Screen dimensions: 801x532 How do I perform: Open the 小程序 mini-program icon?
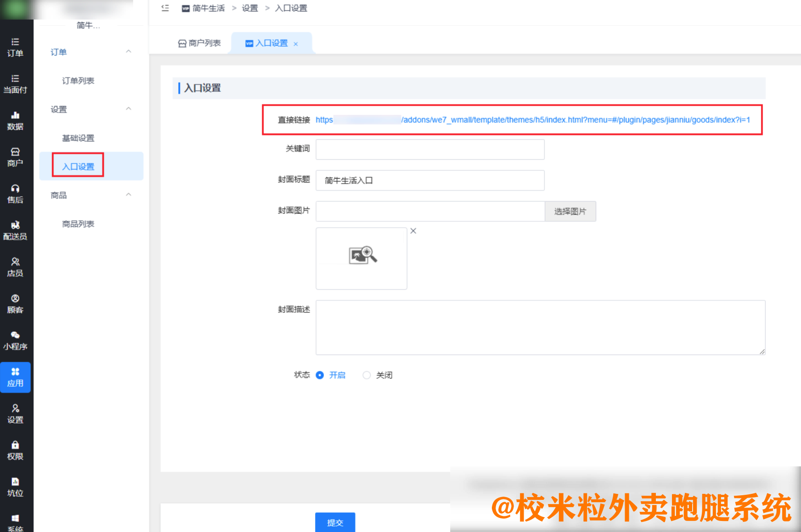coord(16,340)
